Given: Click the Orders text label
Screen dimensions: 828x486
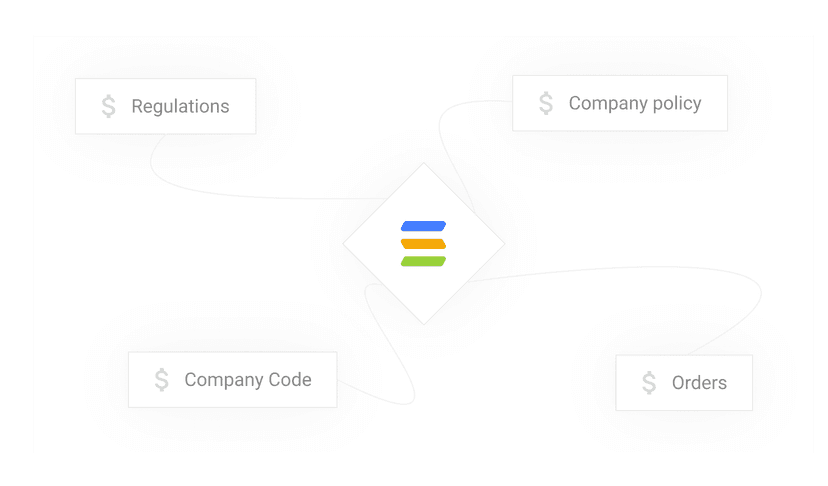Looking at the screenshot, I should coord(700,383).
